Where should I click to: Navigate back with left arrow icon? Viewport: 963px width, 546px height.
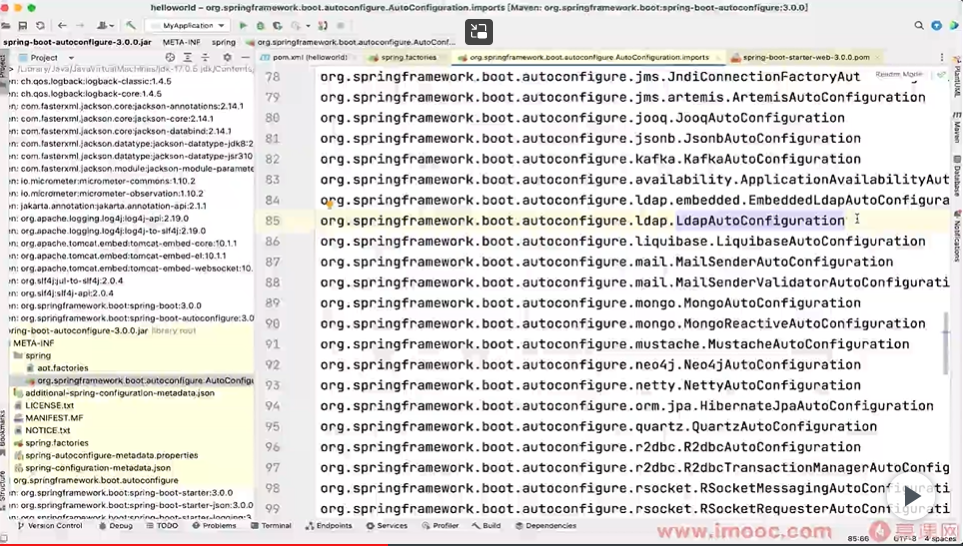[x=62, y=25]
